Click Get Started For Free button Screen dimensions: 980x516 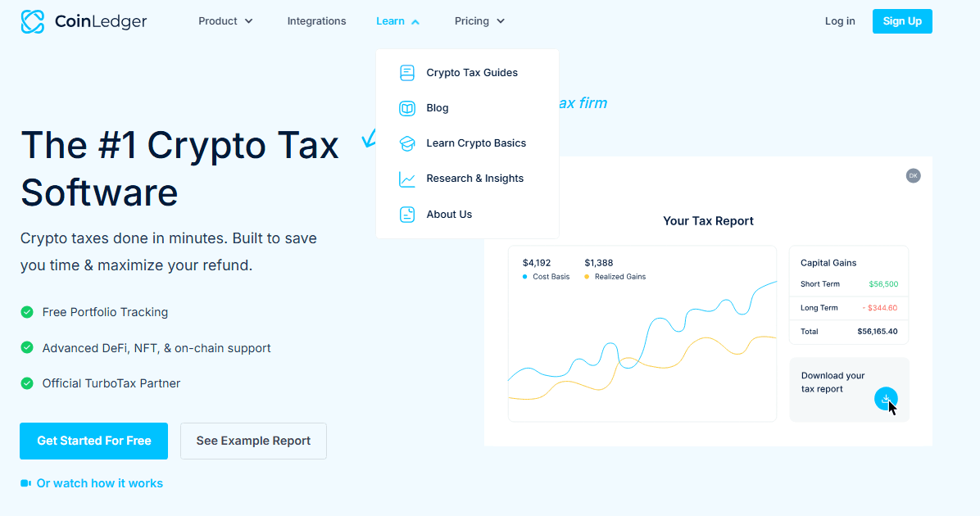pos(93,441)
